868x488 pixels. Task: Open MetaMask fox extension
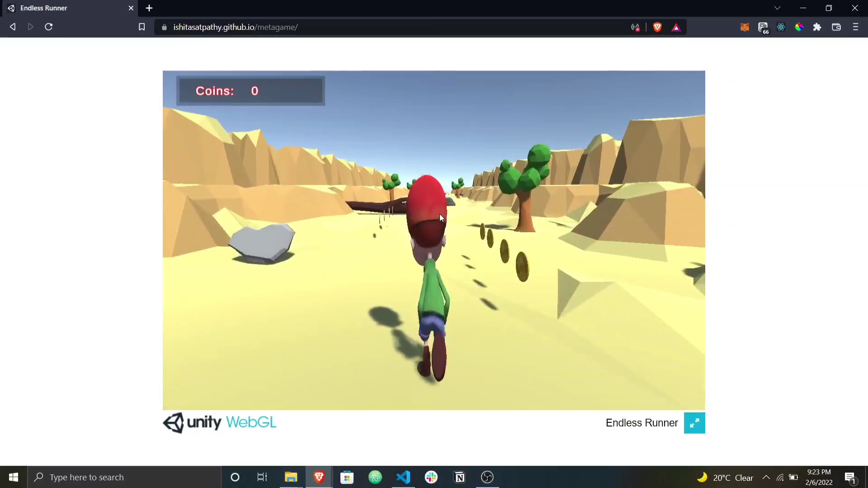tap(745, 27)
